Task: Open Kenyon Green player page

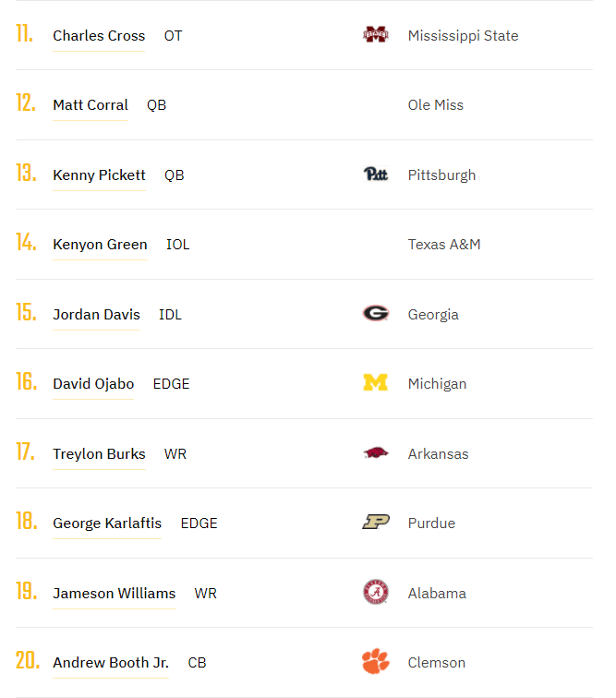Action: [x=100, y=245]
